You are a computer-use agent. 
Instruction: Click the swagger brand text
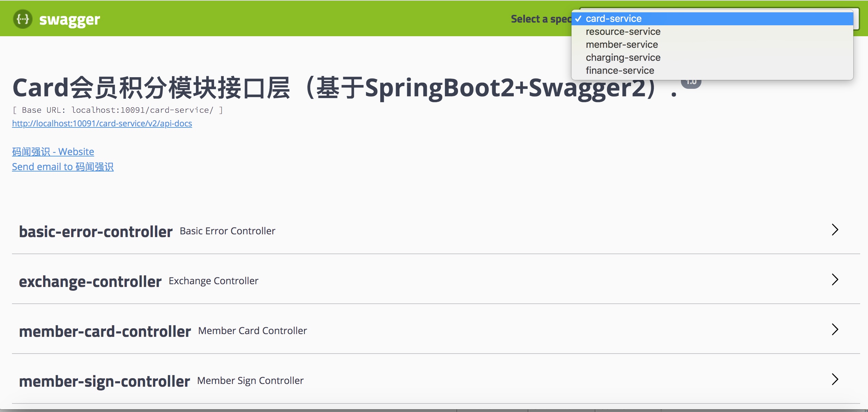[69, 20]
